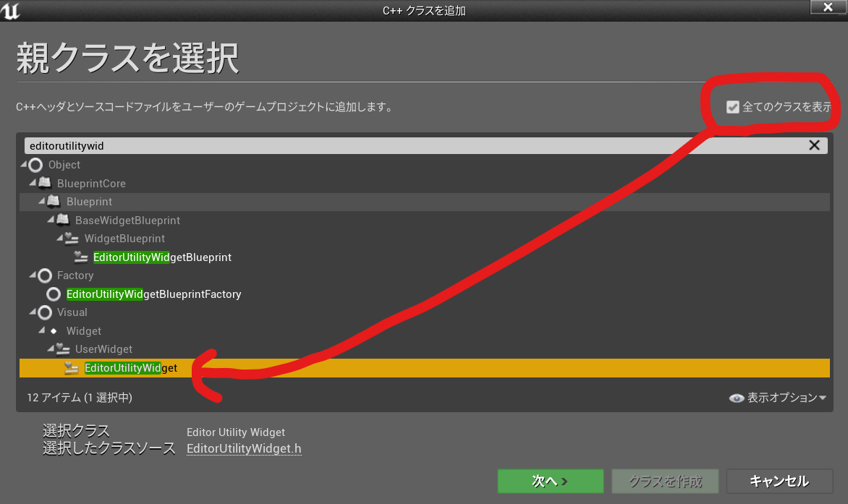The height and width of the screenshot is (504, 848).
Task: Toggle the 全てのクラスを表示 checkbox
Action: (732, 107)
